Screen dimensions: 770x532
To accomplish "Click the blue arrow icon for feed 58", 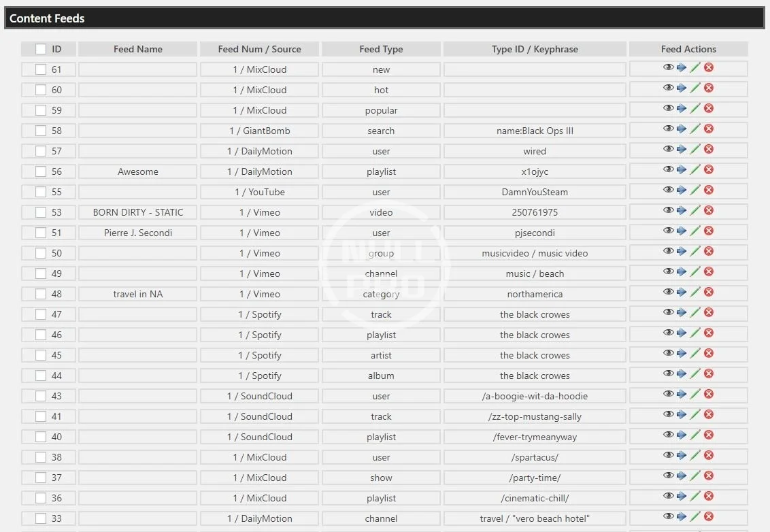I will [x=682, y=129].
